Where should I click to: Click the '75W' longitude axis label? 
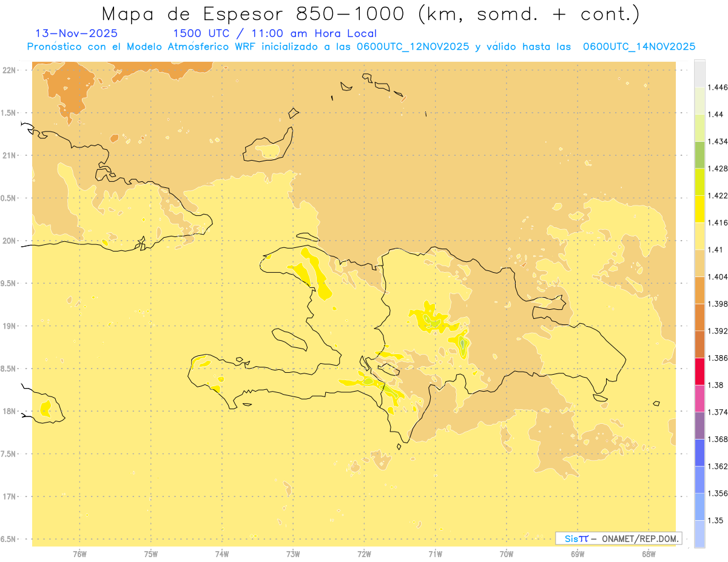pyautogui.click(x=151, y=554)
